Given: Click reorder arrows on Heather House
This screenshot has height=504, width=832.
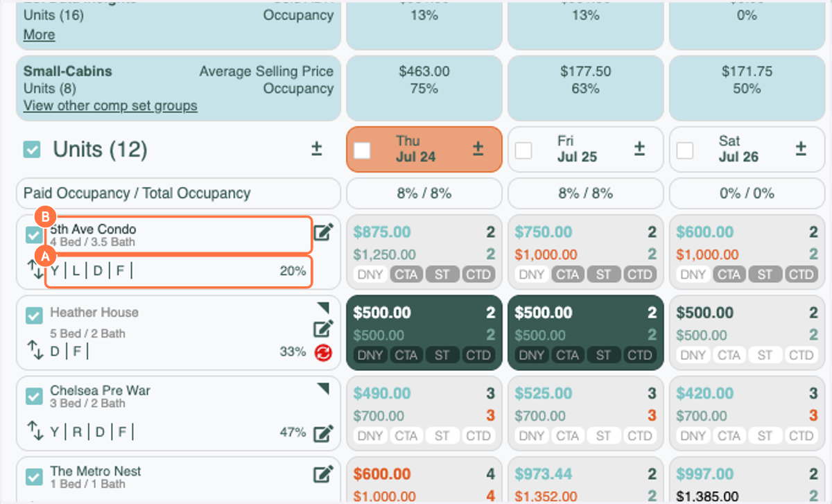Looking at the screenshot, I should click(x=35, y=351).
